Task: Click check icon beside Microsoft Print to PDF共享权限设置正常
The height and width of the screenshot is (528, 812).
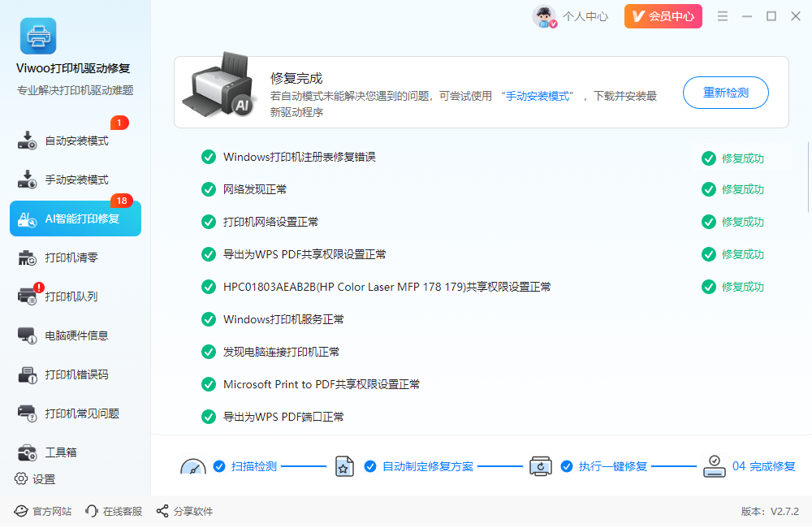Action: [x=209, y=384]
